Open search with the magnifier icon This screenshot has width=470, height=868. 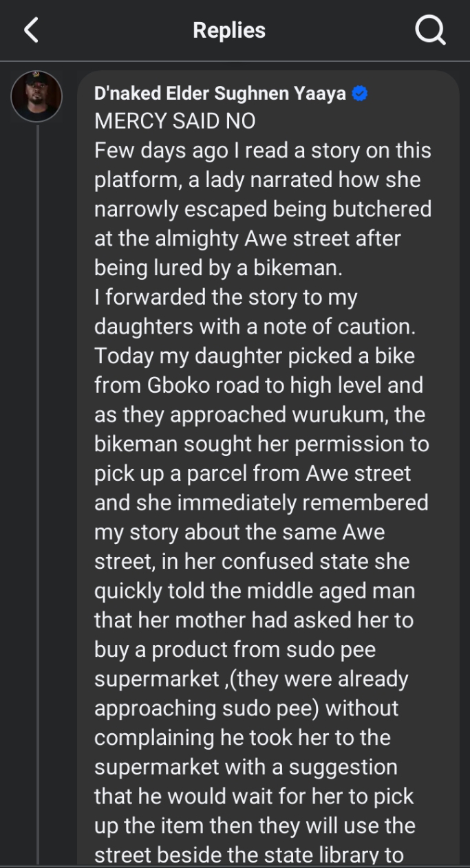coord(431,31)
